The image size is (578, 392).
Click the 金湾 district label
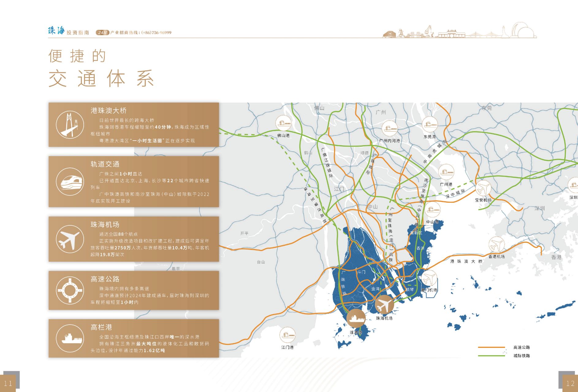(x=375, y=289)
